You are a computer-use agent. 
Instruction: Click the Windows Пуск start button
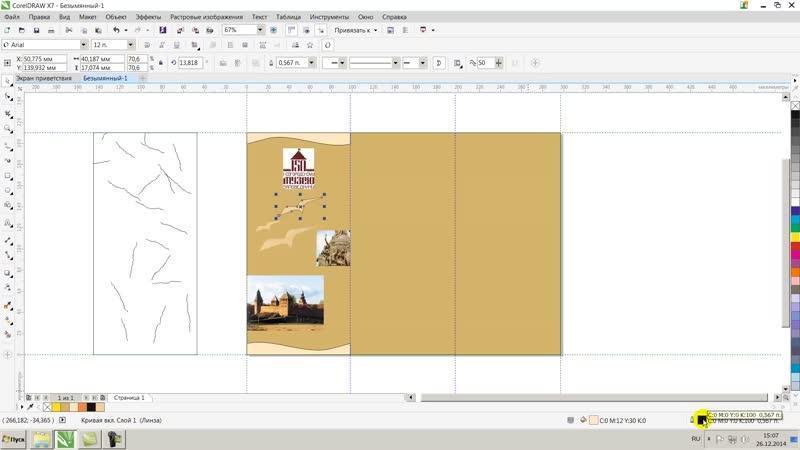pos(14,438)
